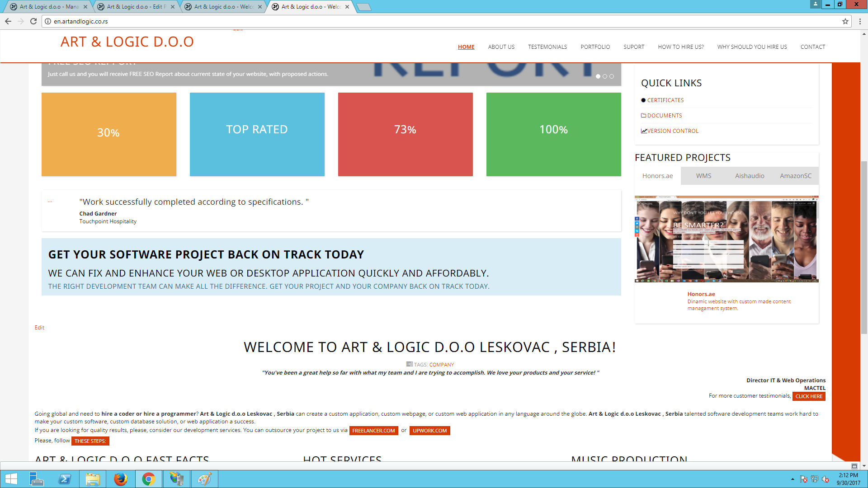This screenshot has width=868, height=488.
Task: Click the volume speaker tray icon
Action: click(x=826, y=479)
